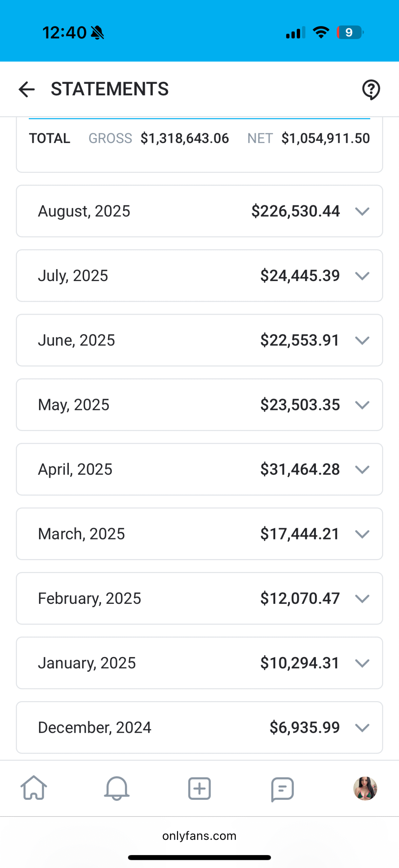Tap the total NET amount value

coord(325,138)
